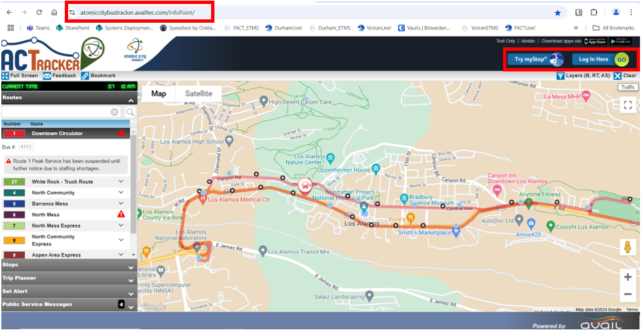Image resolution: width=644 pixels, height=332 pixels.
Task: Open the Chrome profile avatar menu
Action: pos(616,13)
